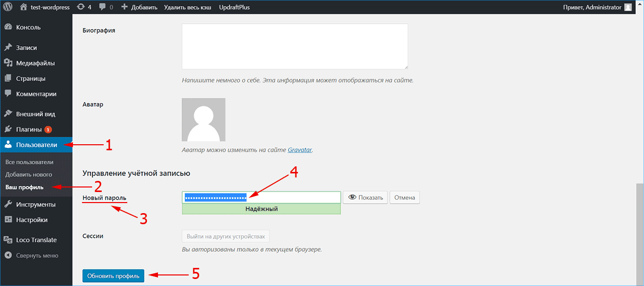Click the Добавить plus button
The width and height of the screenshot is (644, 286).
(x=139, y=7)
